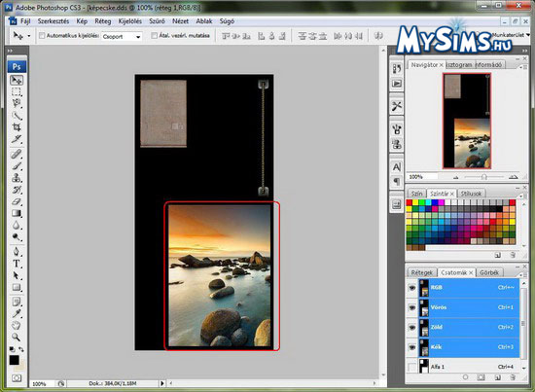Image resolution: width=535 pixels, height=392 pixels.
Task: Select the Eyedropper tool
Action: pos(17,314)
